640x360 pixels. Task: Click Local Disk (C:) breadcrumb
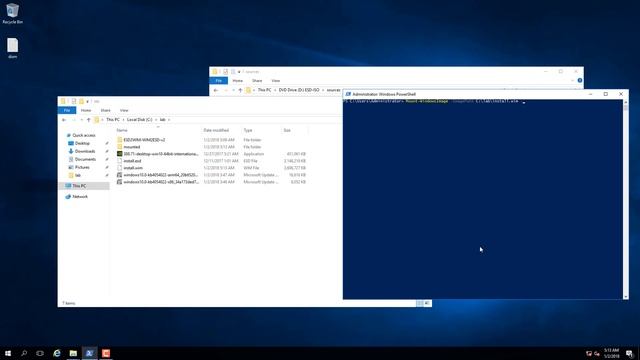point(140,120)
